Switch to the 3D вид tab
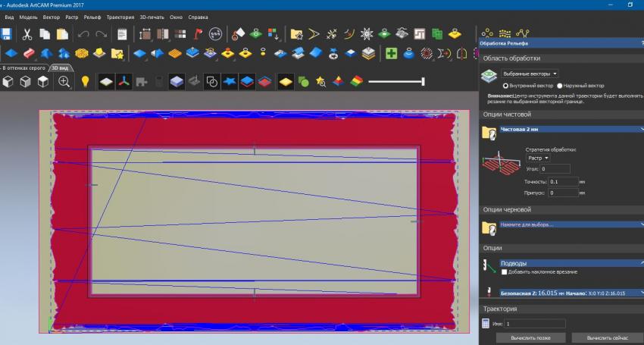 coord(60,67)
